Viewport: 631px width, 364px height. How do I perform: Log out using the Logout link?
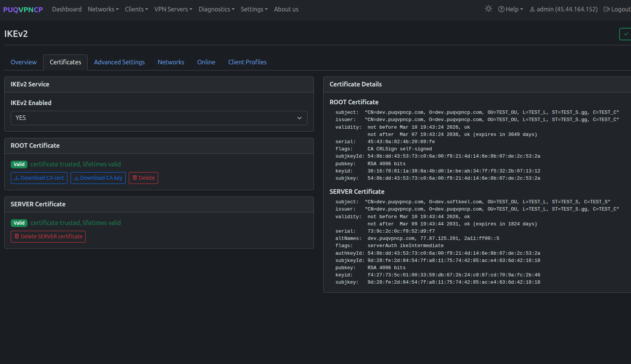tap(617, 9)
